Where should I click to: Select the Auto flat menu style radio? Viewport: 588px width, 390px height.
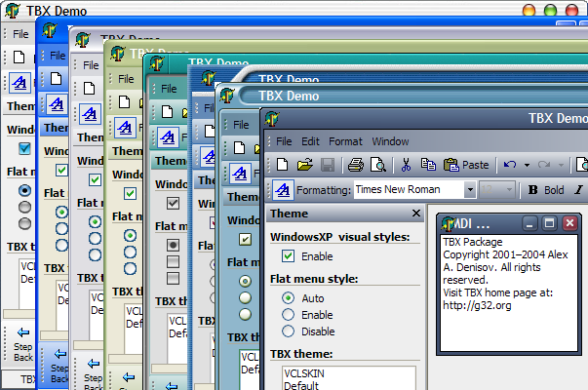pos(288,297)
